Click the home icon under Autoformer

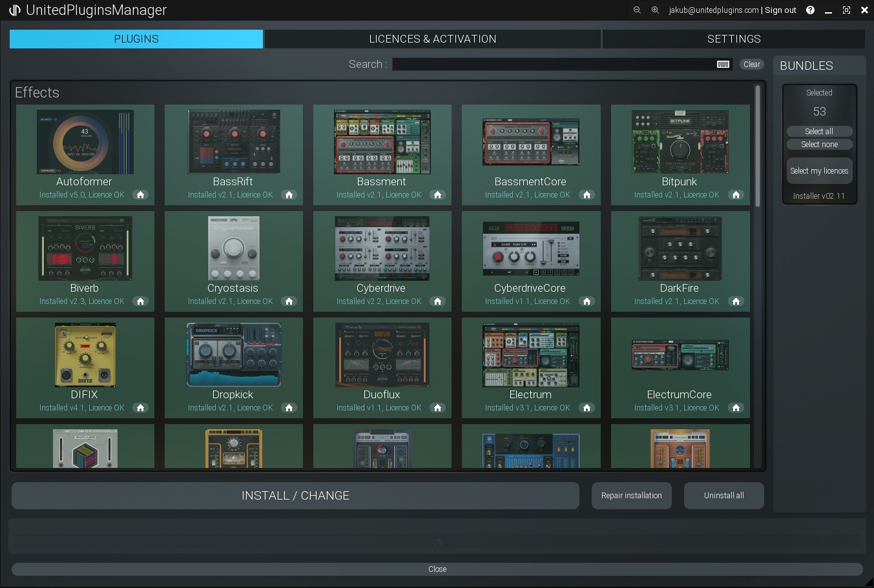pyautogui.click(x=140, y=194)
